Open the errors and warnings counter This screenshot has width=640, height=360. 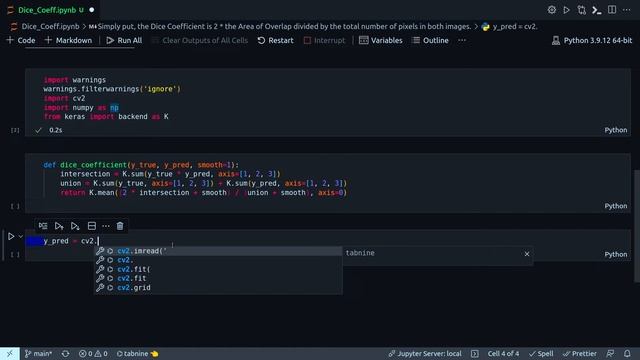click(x=93, y=353)
